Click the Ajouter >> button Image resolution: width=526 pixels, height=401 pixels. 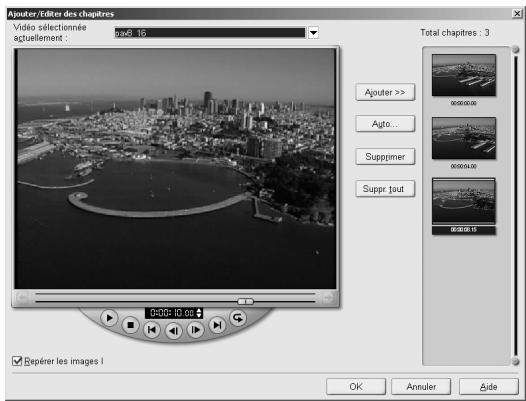click(x=385, y=92)
